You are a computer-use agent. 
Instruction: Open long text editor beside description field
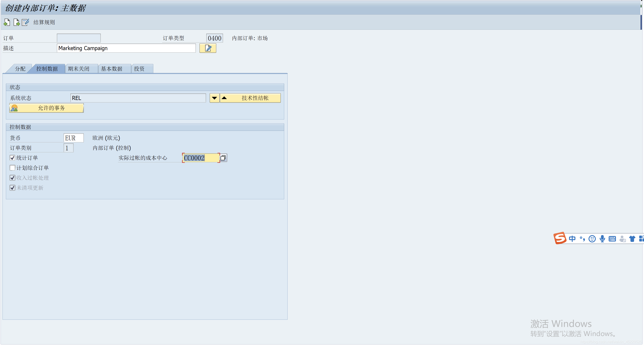click(x=208, y=48)
